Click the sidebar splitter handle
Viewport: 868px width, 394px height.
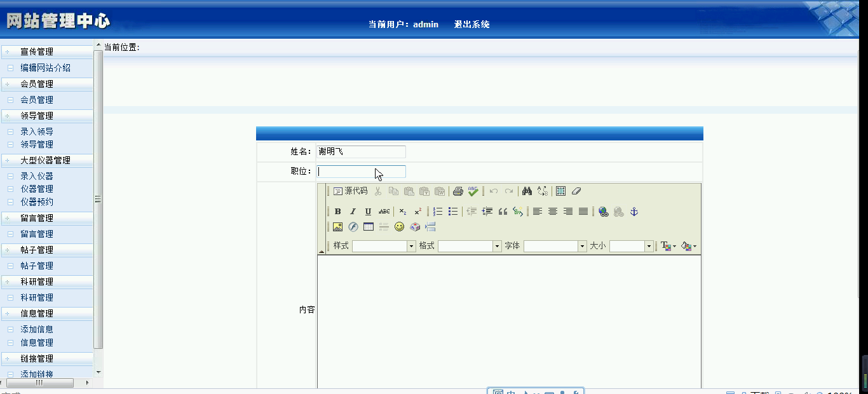tap(98, 199)
